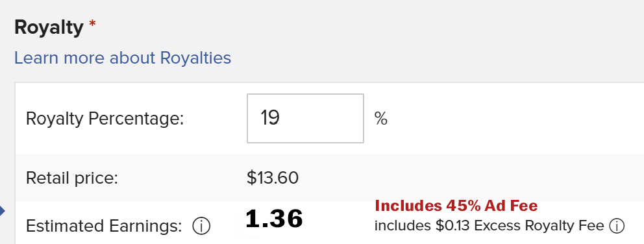This screenshot has height=244, width=644.
Task: Focus the Royalty Percentage input box
Action: (305, 118)
